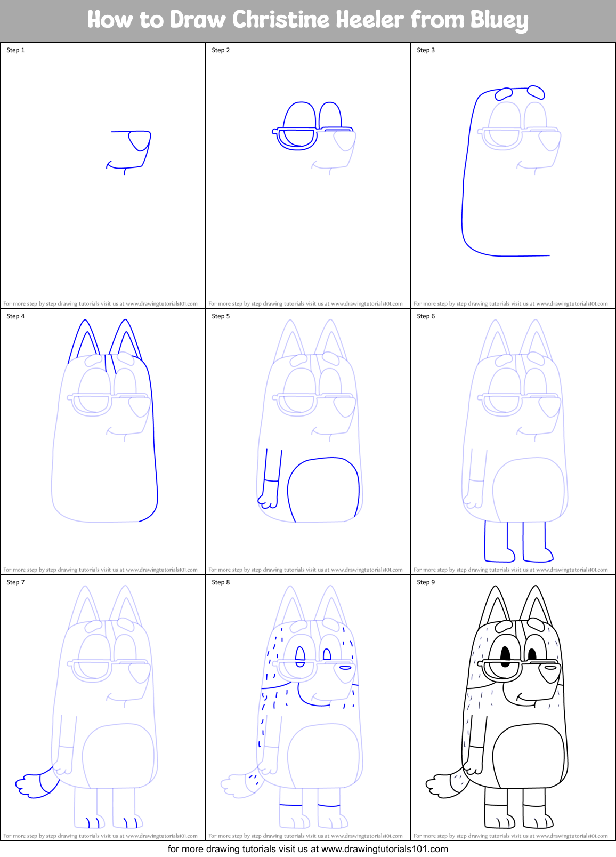Click the website credit text under Step 2
616x857 pixels.
[305, 303]
